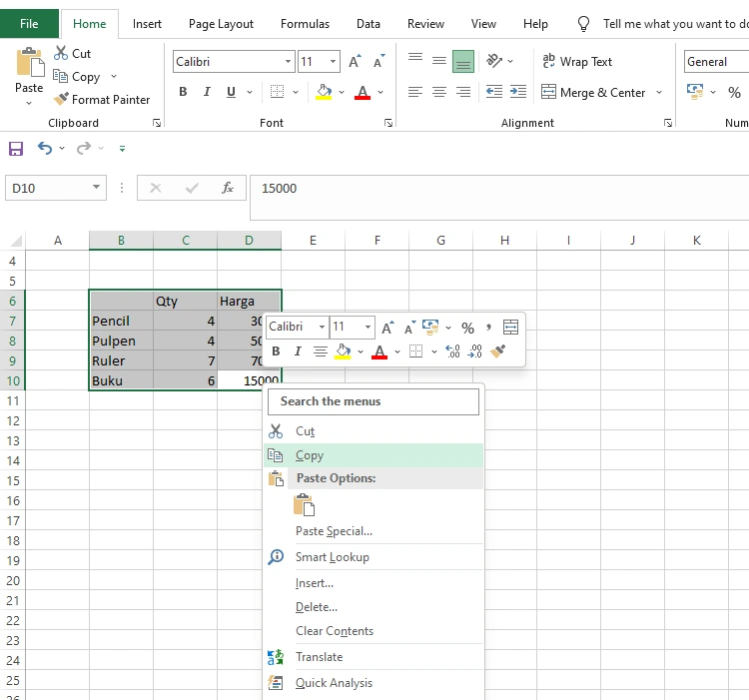Customize Quick Access Toolbar arrow
749x700 pixels.
122,149
